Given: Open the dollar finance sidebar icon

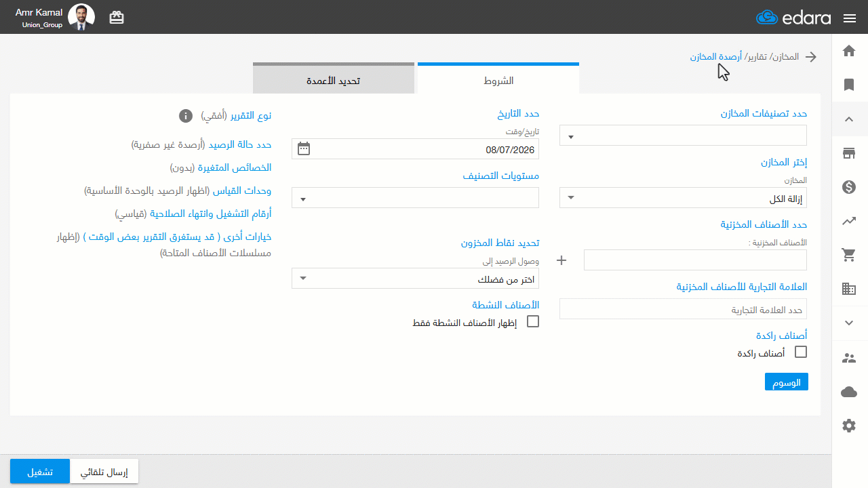Looking at the screenshot, I should click(x=849, y=187).
